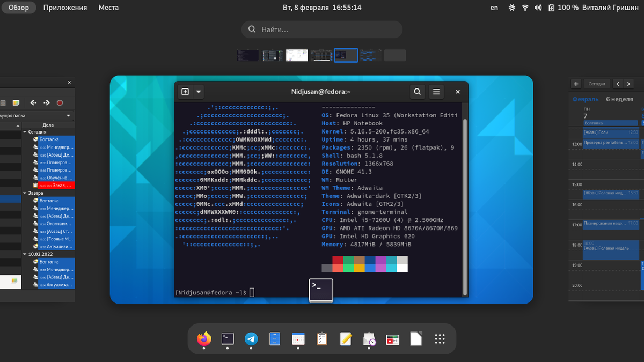This screenshot has width=644, height=362.
Task: Open the clock and date panel
Action: [x=322, y=8]
